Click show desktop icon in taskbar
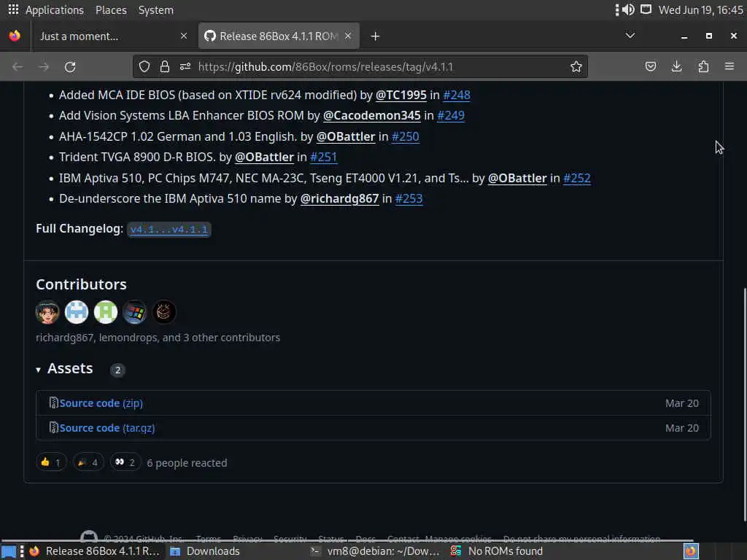 [x=9, y=551]
